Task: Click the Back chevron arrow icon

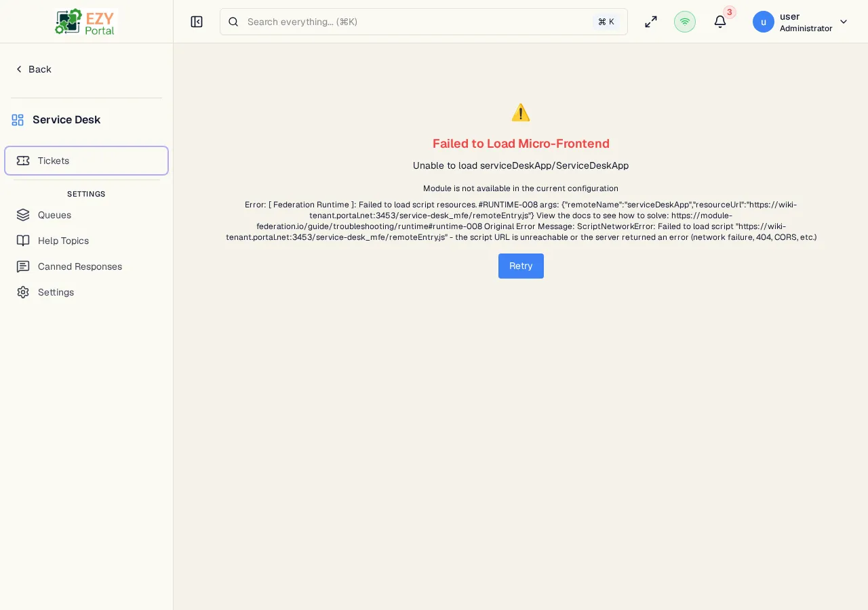Action: pyautogui.click(x=19, y=69)
